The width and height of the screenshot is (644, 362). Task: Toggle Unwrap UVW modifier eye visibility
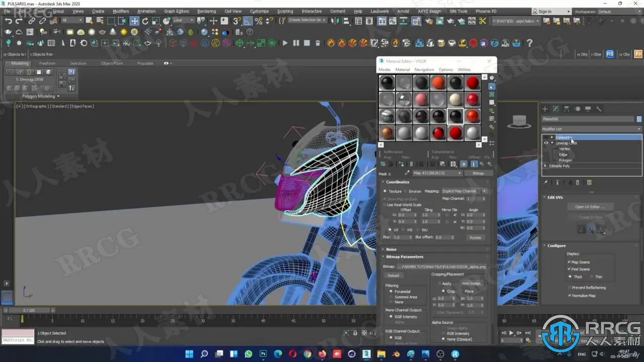point(546,143)
